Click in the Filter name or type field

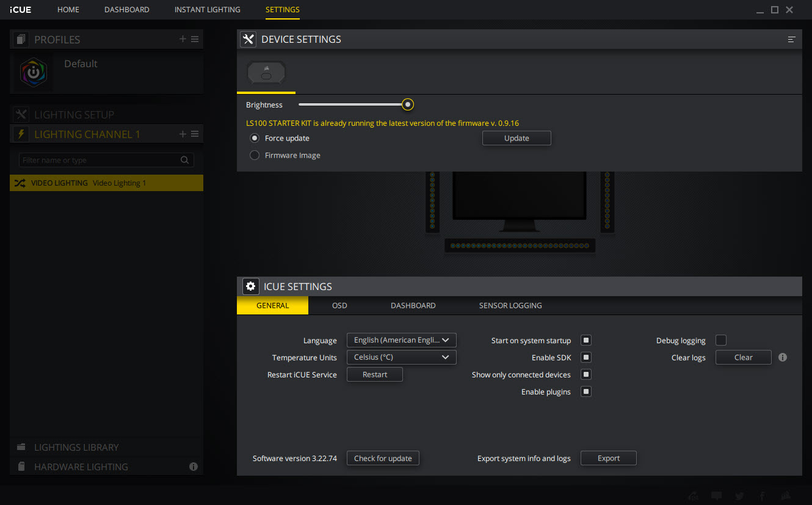point(106,160)
